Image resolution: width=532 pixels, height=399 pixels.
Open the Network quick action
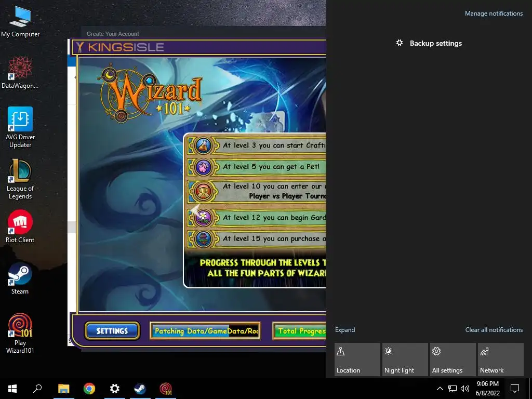(501, 360)
